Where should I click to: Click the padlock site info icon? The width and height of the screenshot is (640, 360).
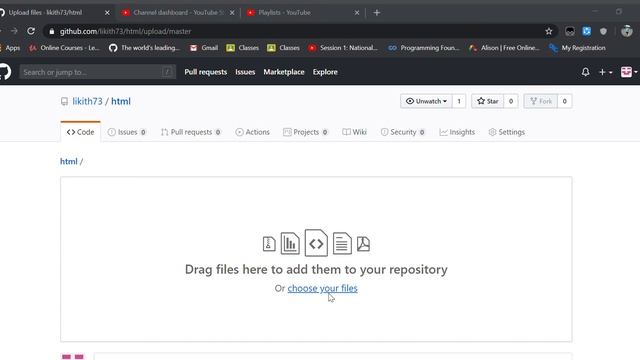coord(51,31)
